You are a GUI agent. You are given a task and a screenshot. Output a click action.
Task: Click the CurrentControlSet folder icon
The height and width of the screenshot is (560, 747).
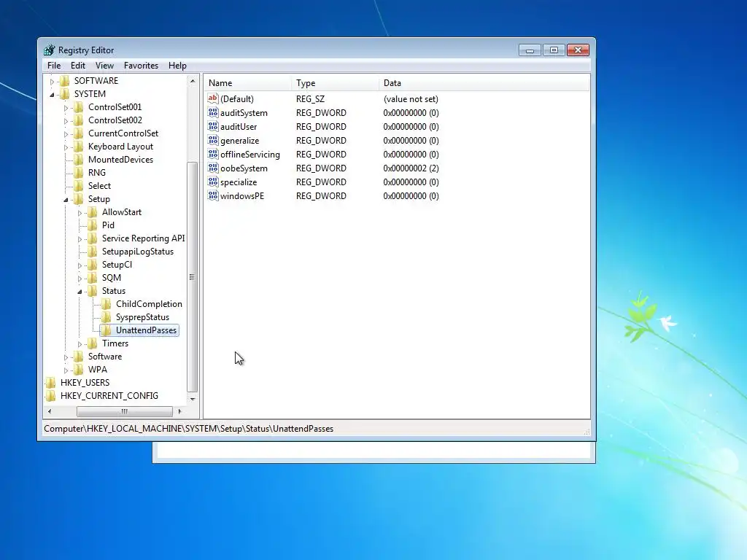tap(79, 133)
